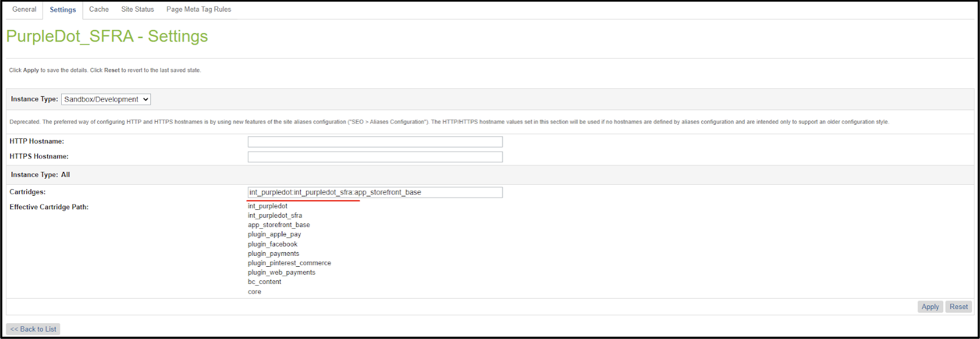Apply the settings changes
Viewport: 980px width, 339px height.
930,307
